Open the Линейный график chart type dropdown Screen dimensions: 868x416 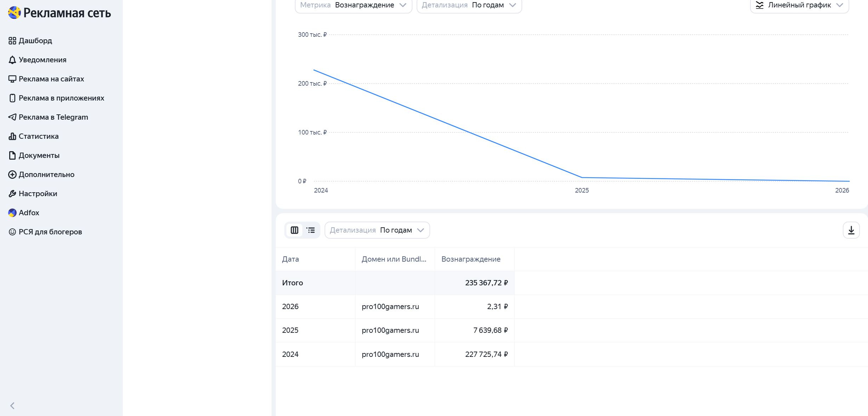pos(799,5)
